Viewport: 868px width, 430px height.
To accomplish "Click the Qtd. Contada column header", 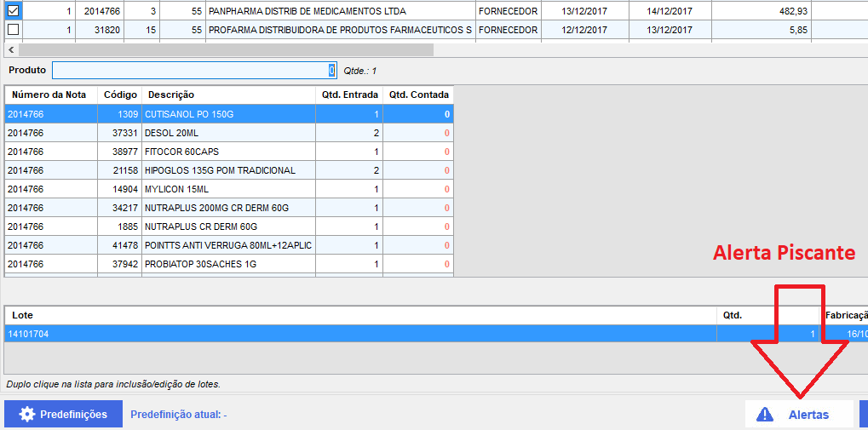I will pos(418,95).
